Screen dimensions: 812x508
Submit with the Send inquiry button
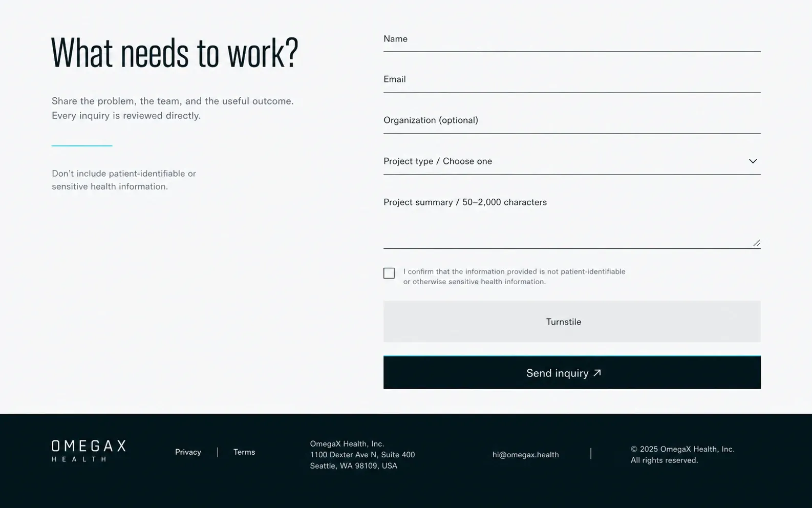point(572,372)
